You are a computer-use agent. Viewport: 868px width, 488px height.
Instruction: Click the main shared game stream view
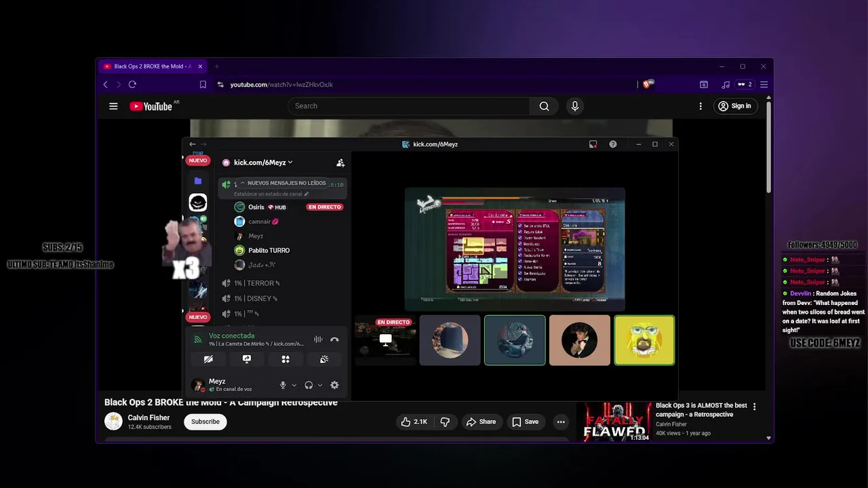click(x=515, y=249)
